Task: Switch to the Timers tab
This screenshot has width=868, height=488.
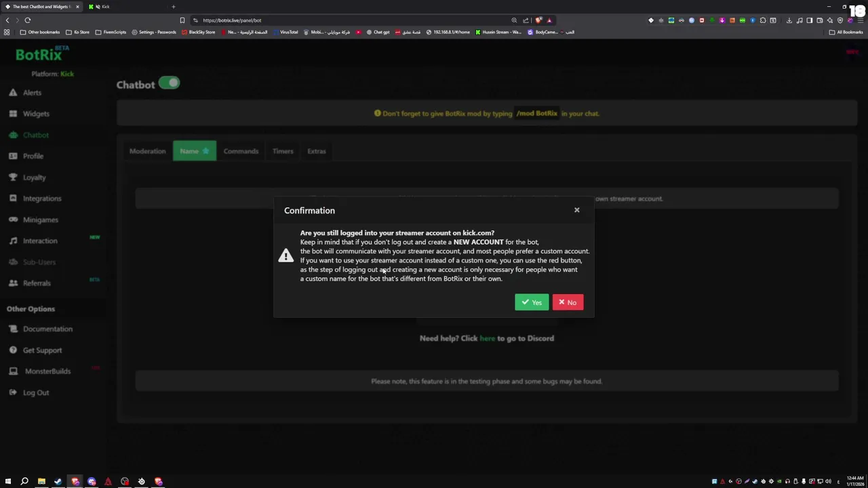Action: point(283,151)
